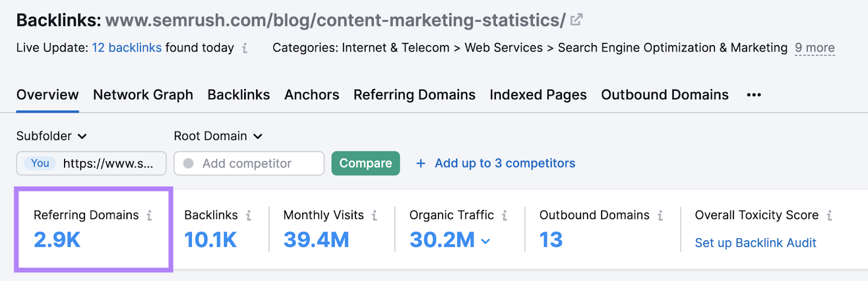Click the info icon beside Monthly Visits

tap(374, 216)
